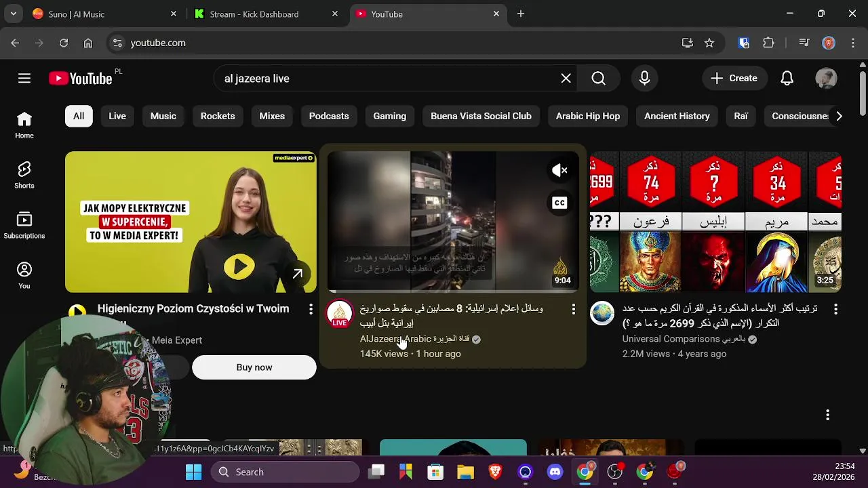The width and height of the screenshot is (868, 488).
Task: Open options for the Media Expert ad
Action: click(x=311, y=309)
